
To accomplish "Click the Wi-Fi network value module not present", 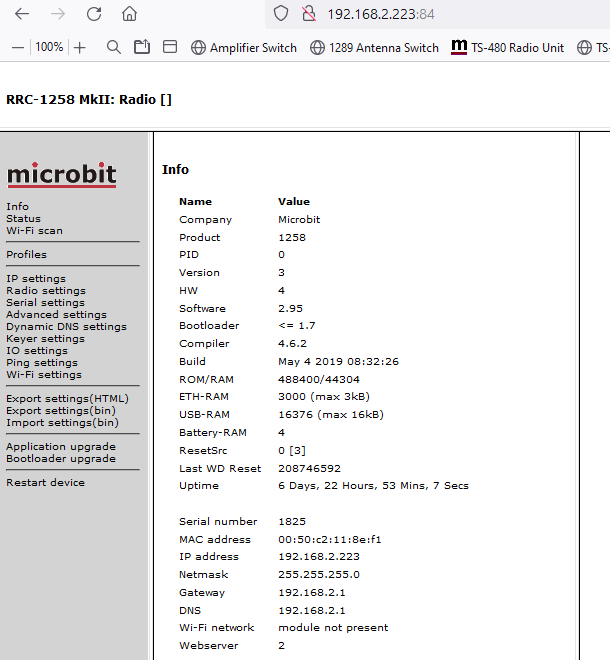I will click(333, 628).
